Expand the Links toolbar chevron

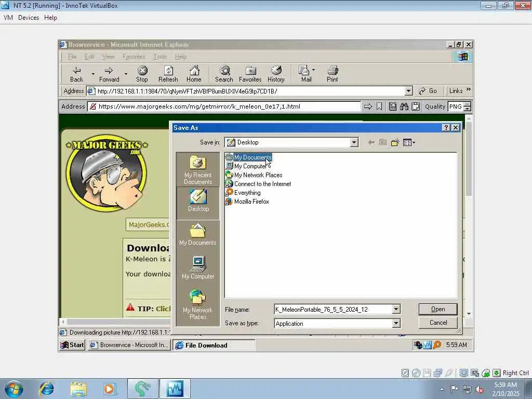(469, 89)
